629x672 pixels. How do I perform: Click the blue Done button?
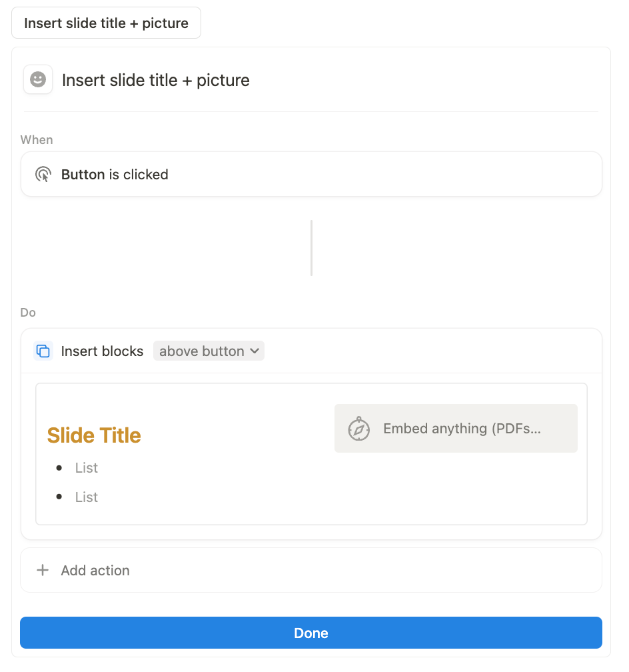(x=311, y=633)
